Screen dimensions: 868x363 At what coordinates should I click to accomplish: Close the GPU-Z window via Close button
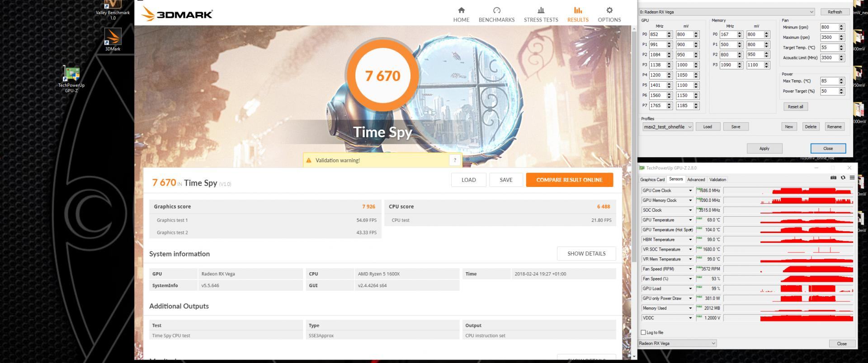click(841, 344)
